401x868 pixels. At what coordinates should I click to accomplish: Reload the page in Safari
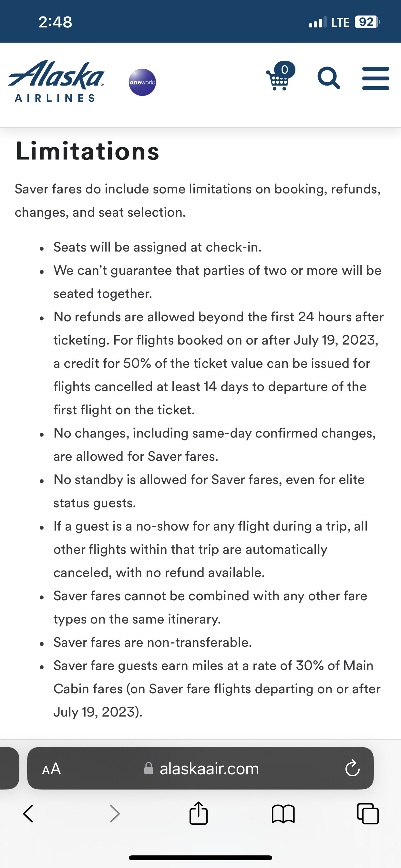coord(353,768)
